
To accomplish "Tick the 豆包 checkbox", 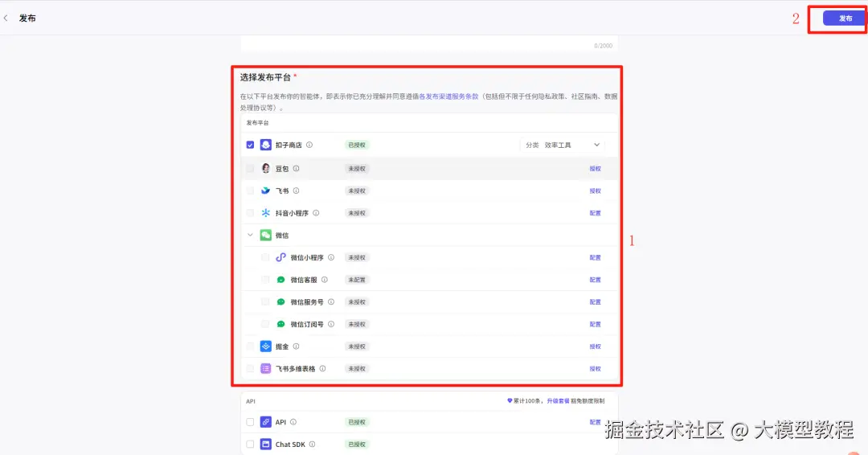I will click(x=250, y=168).
